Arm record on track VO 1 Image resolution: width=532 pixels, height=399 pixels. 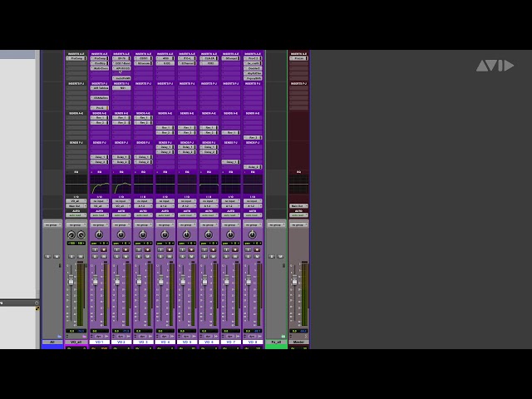(103, 249)
